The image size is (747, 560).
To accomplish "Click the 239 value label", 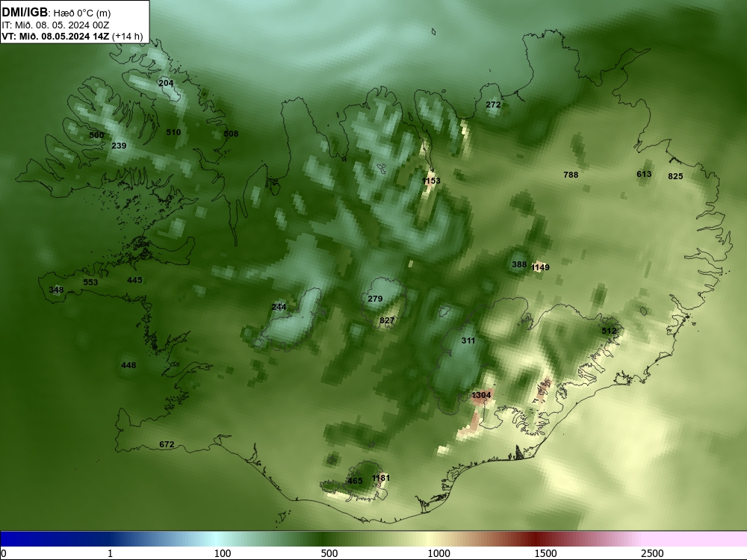I will [x=119, y=146].
